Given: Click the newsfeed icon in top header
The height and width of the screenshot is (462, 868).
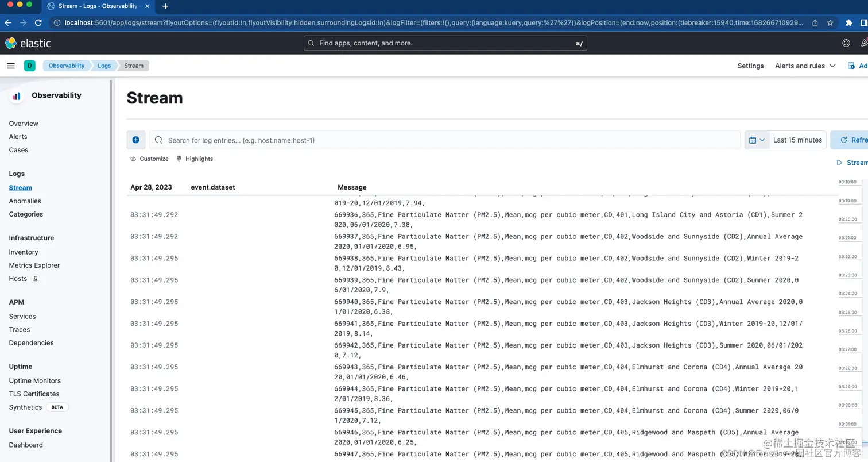Looking at the screenshot, I should tap(864, 43).
